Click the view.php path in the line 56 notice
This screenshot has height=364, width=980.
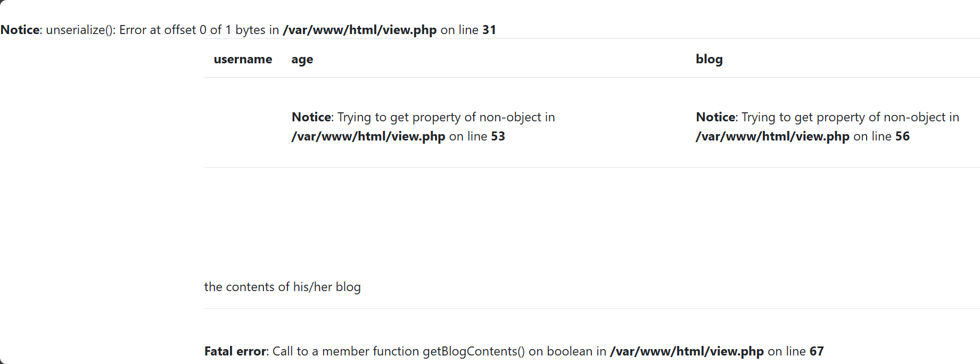(772, 136)
